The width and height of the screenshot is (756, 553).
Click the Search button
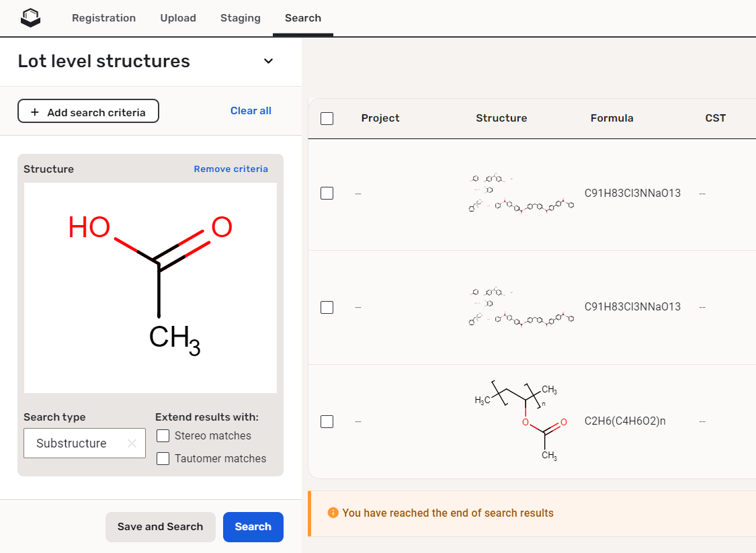(253, 527)
